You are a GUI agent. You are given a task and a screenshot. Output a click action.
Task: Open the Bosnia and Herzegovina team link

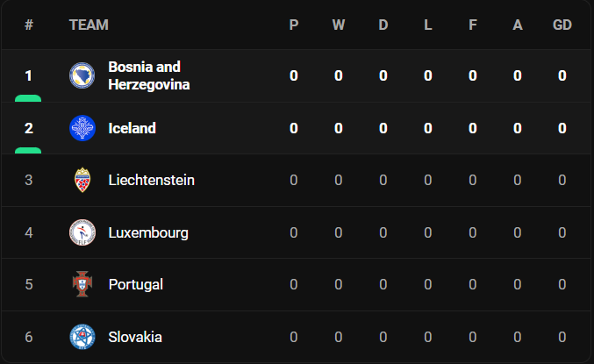pyautogui.click(x=149, y=75)
